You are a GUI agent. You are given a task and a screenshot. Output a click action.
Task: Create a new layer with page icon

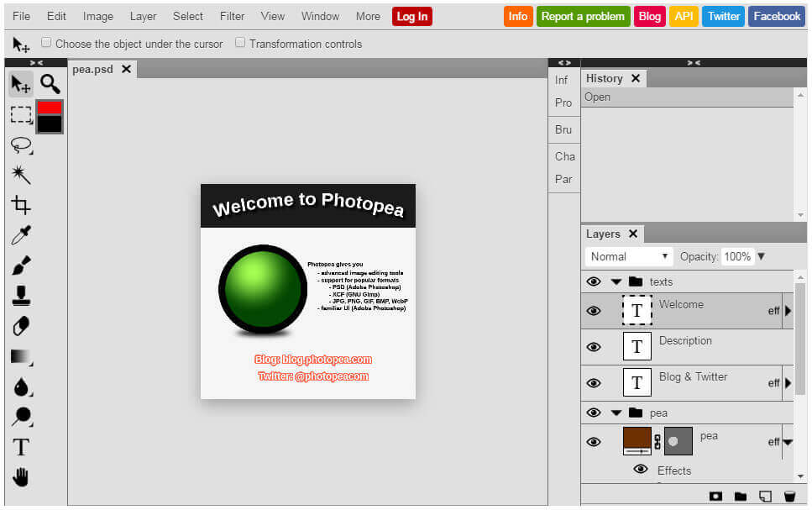click(x=765, y=496)
